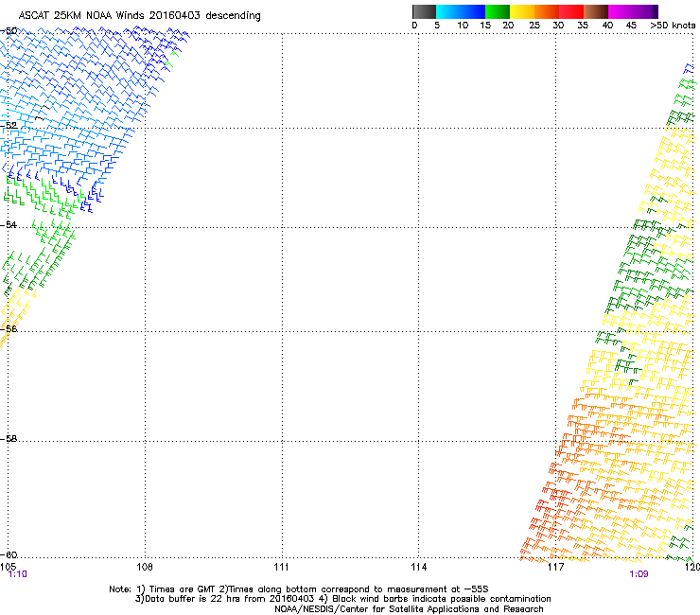Click the green 15-20 knots color band

[x=498, y=11]
